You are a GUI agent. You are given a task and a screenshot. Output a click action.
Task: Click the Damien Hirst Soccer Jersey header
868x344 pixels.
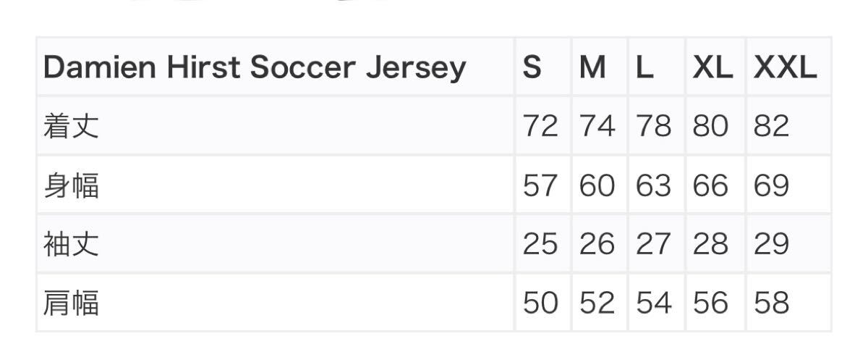[255, 68]
